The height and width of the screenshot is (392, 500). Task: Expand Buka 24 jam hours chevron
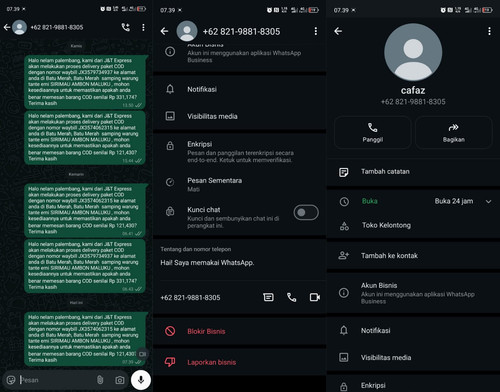pyautogui.click(x=488, y=201)
